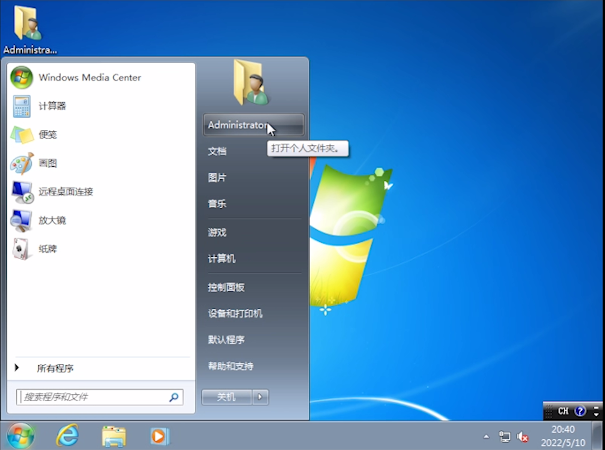
Task: Launch Internet Explorer from taskbar
Action: [68, 436]
